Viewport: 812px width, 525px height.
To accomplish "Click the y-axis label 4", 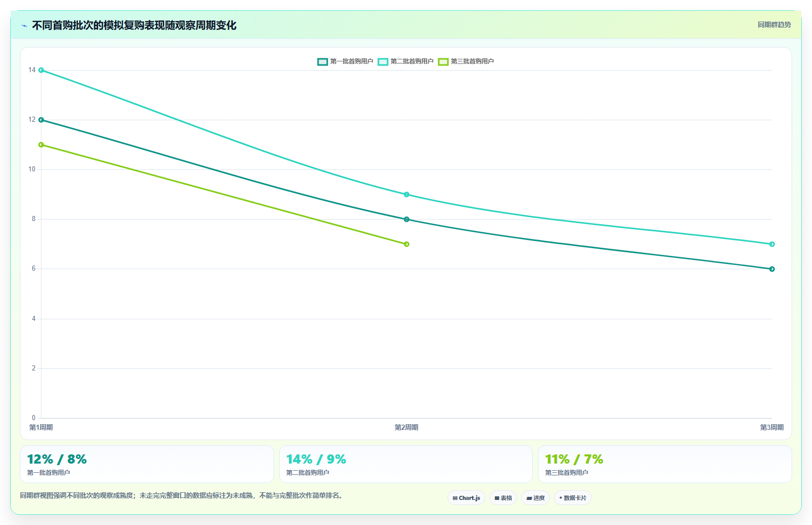I will [34, 319].
